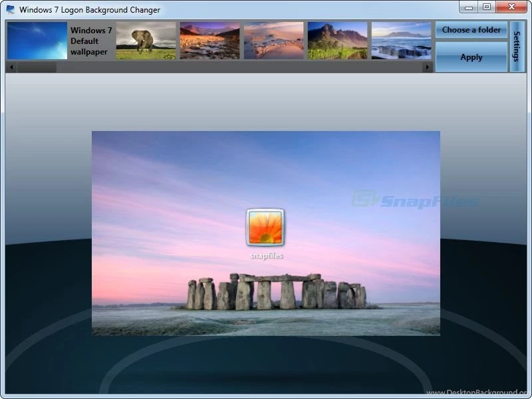Close the Logon Background Changer window

[512, 7]
